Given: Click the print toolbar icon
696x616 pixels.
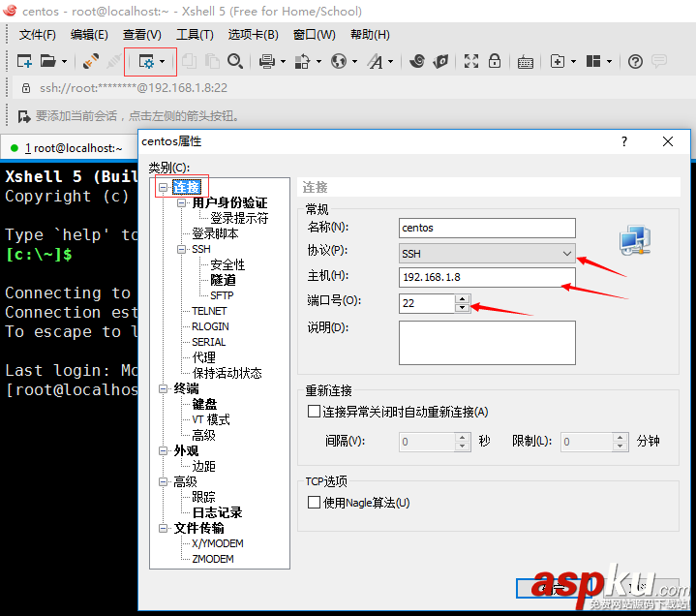Looking at the screenshot, I should (x=267, y=61).
